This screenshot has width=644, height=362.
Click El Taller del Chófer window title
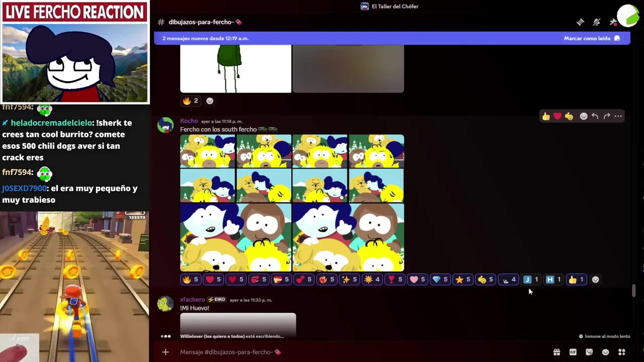pyautogui.click(x=395, y=7)
